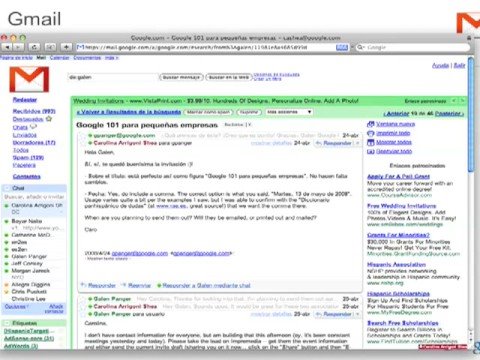Viewport: 480px width, 360px height.
Task: Click the Mostrar todos expand icon
Action: pos(370,142)
